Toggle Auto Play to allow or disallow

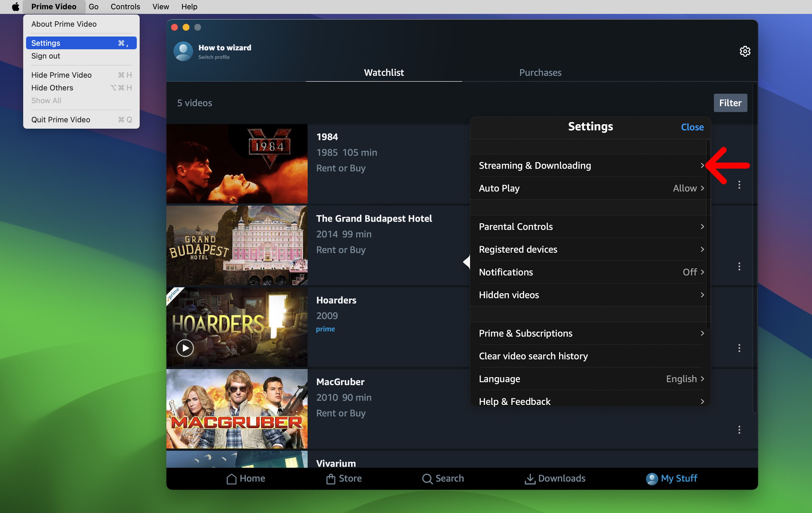(590, 188)
